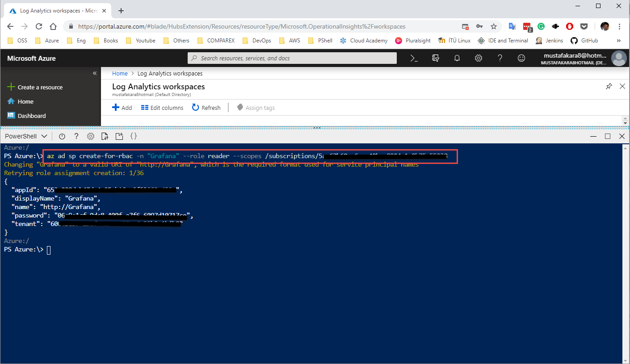The image size is (630, 364).
Task: Click the Upload/Download files icon in Cloud Shell
Action: coord(105,136)
